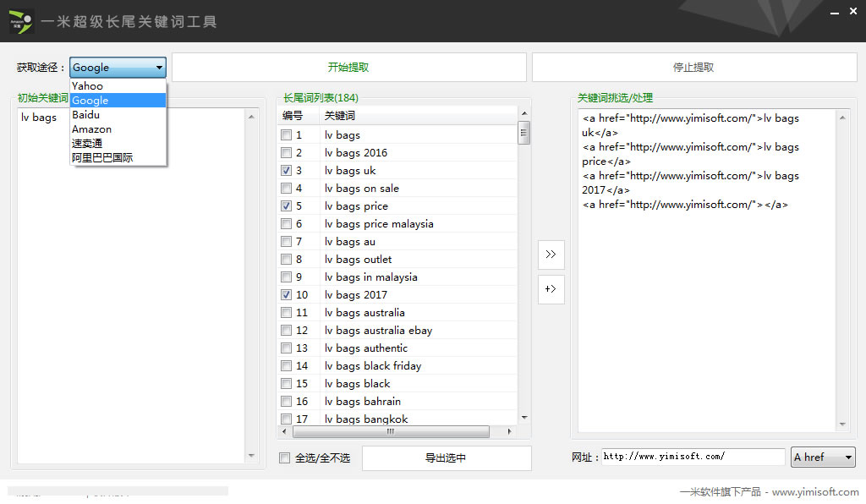Pick 阿里巴巴国际 from the source list
Viewport: 866px width, 504px height.
(x=118, y=157)
